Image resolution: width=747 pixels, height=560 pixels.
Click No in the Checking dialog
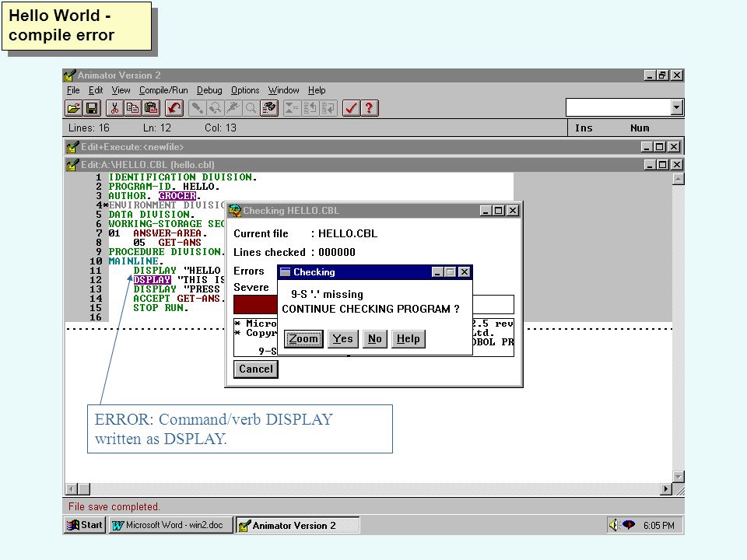point(374,339)
